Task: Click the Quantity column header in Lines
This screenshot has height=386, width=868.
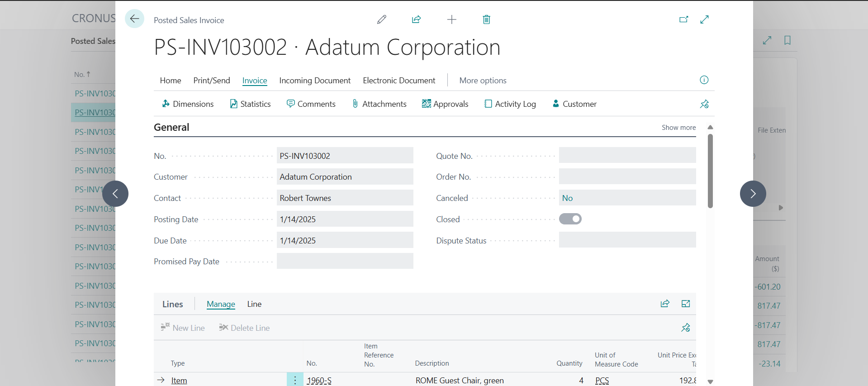Action: click(x=569, y=363)
